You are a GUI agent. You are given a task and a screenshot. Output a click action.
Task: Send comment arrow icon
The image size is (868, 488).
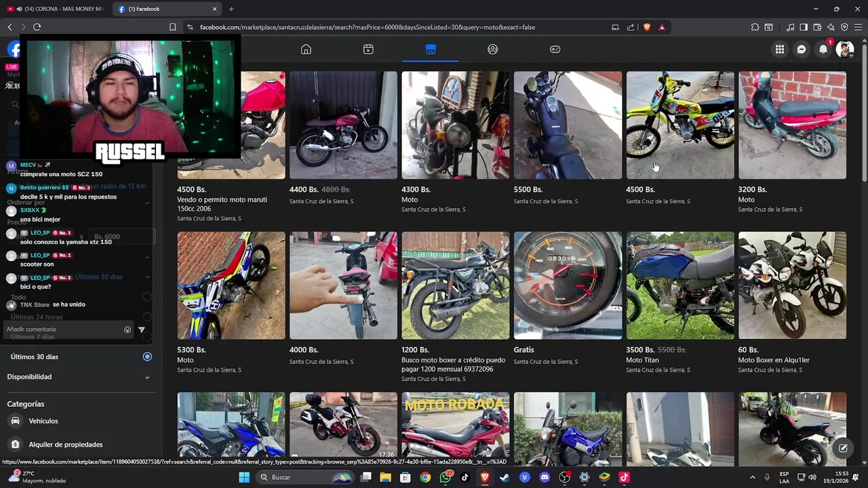tap(142, 329)
